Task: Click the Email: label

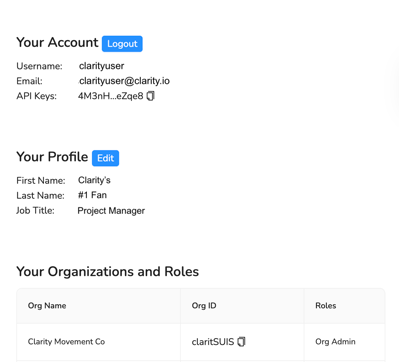Action: pos(29,81)
